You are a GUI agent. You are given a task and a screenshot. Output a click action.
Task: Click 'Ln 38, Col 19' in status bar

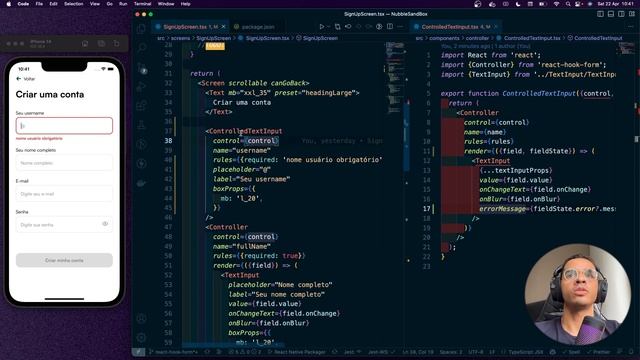click(x=418, y=352)
